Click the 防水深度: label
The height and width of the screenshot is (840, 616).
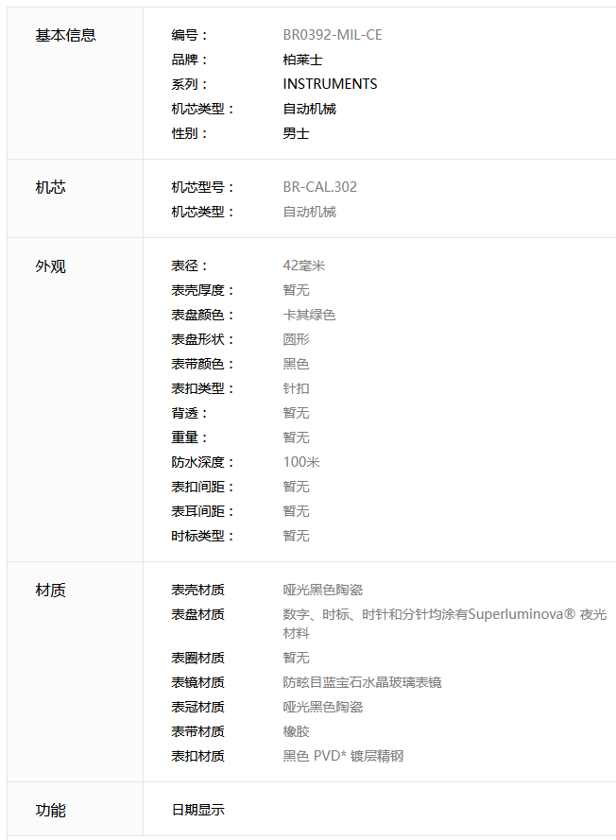pyautogui.click(x=203, y=462)
